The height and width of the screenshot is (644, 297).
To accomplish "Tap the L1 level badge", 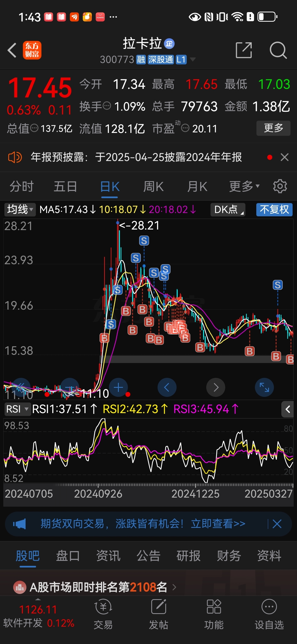I will (x=181, y=59).
